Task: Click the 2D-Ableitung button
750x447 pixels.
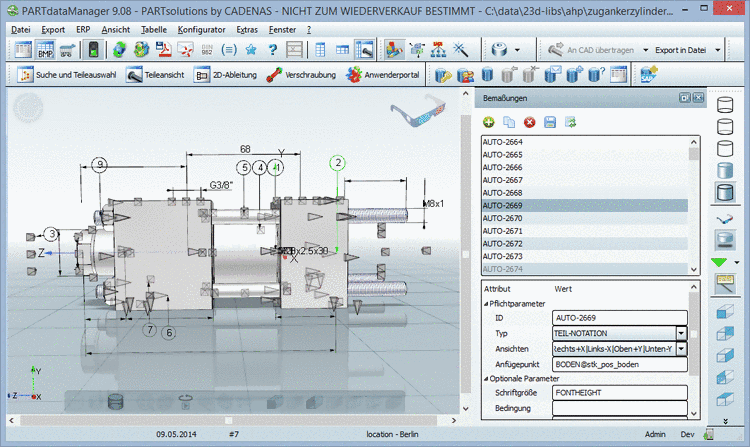Action: click(227, 75)
